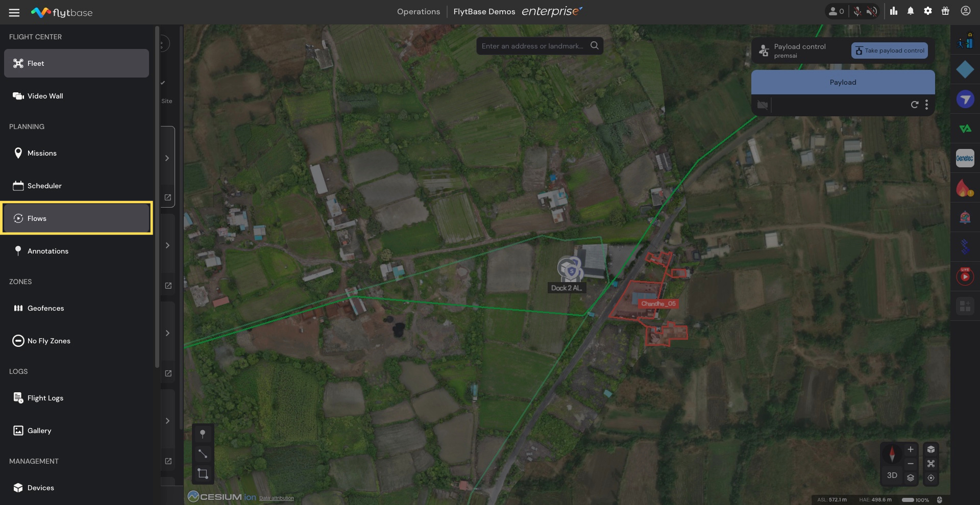Switch map to 3D view
The width and height of the screenshot is (980, 505).
[892, 475]
